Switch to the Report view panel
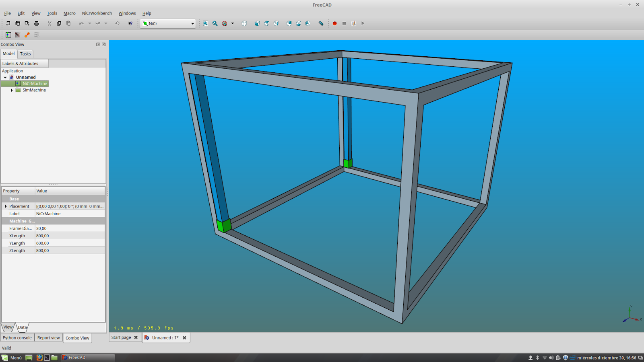 pos(48,337)
